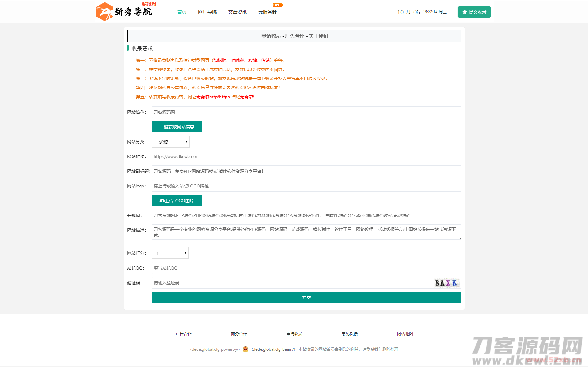Image resolution: width=588 pixels, height=367 pixels.
Task: Open the 首页 navigation tab
Action: [x=182, y=12]
